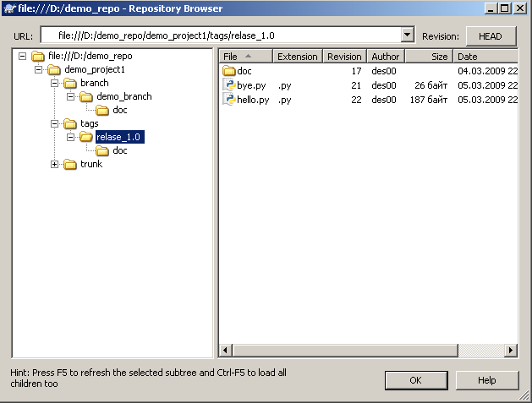Click the relase_1.0 folder icon in tree
Viewport: 532px width, 403px height.
86,137
